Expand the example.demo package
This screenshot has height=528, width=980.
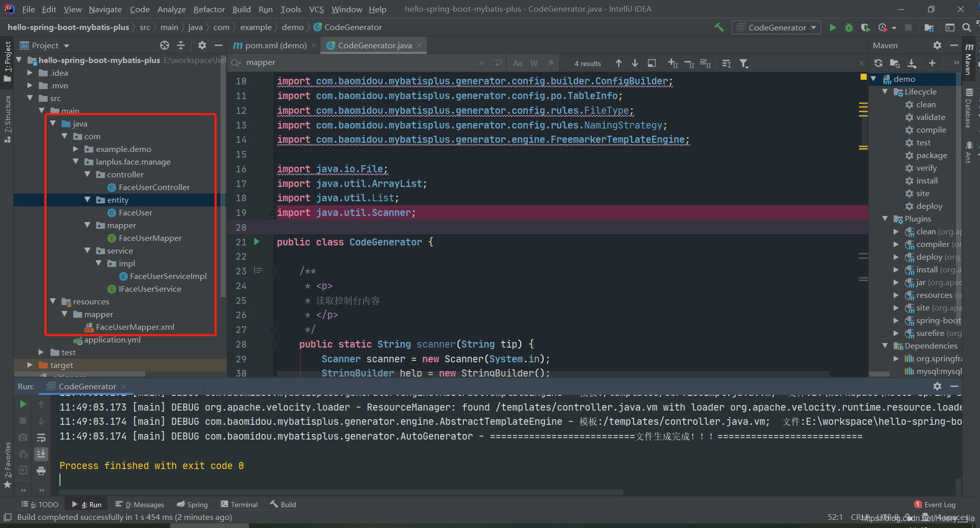coord(76,149)
